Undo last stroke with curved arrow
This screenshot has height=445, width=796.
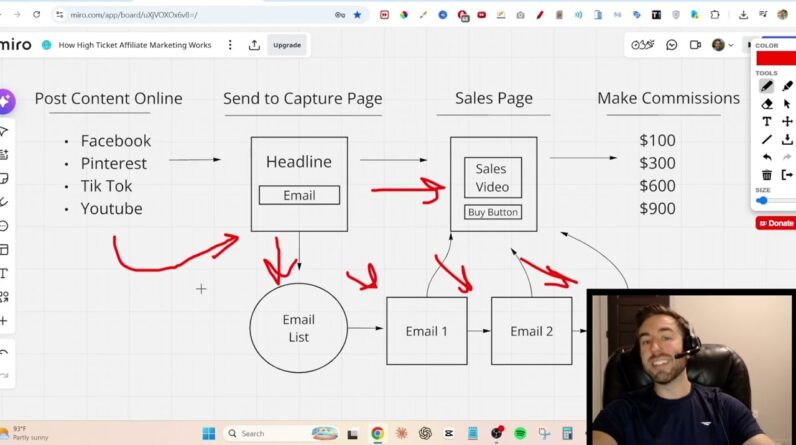(x=767, y=157)
